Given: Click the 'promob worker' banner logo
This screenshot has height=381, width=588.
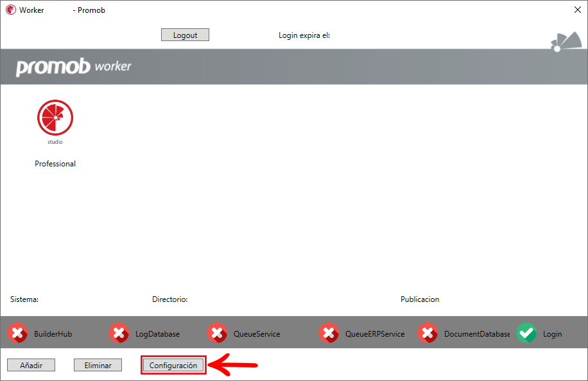Looking at the screenshot, I should coord(73,67).
